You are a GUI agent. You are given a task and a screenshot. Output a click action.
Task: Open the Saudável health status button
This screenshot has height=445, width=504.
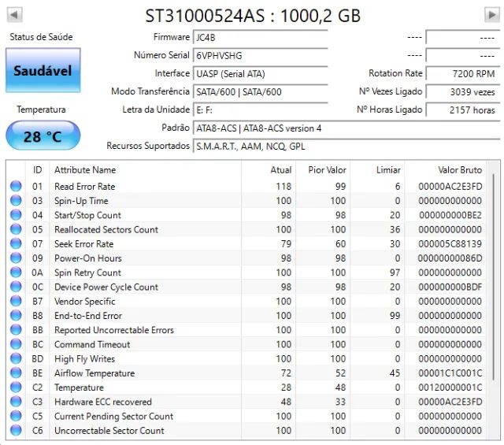point(43,70)
